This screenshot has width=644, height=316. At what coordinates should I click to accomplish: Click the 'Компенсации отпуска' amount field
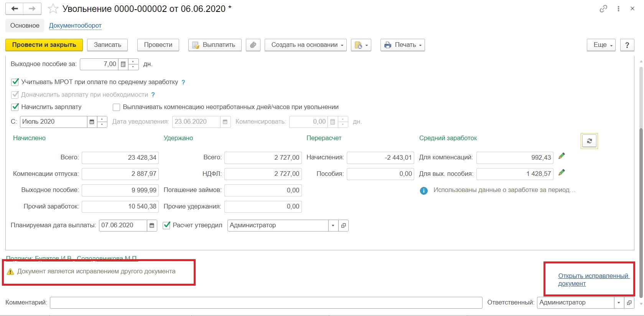click(120, 174)
